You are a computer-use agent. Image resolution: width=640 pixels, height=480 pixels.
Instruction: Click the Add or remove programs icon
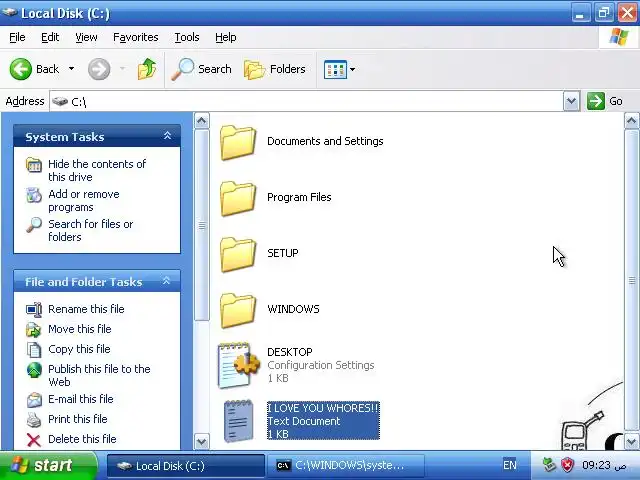(34, 195)
